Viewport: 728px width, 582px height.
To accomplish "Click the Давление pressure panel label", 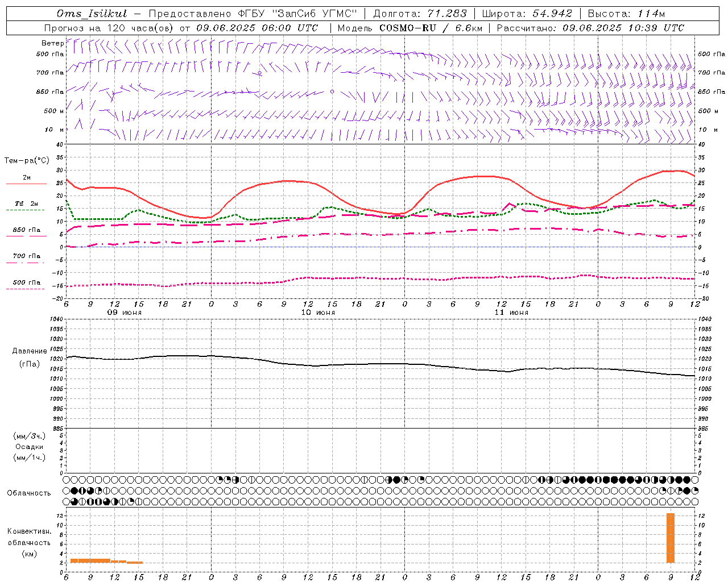I will [x=30, y=351].
